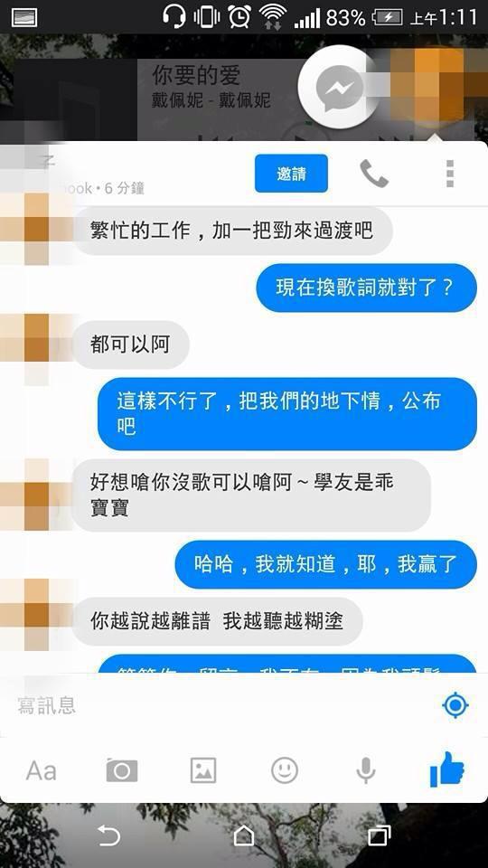The height and width of the screenshot is (868, 488).
Task: Record a voice message with microphone
Action: click(x=366, y=770)
